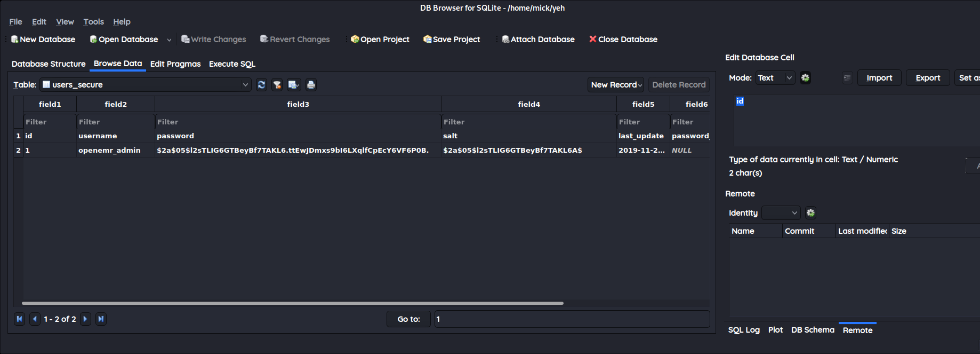
Task: Click Open Project in the toolbar
Action: tap(380, 40)
